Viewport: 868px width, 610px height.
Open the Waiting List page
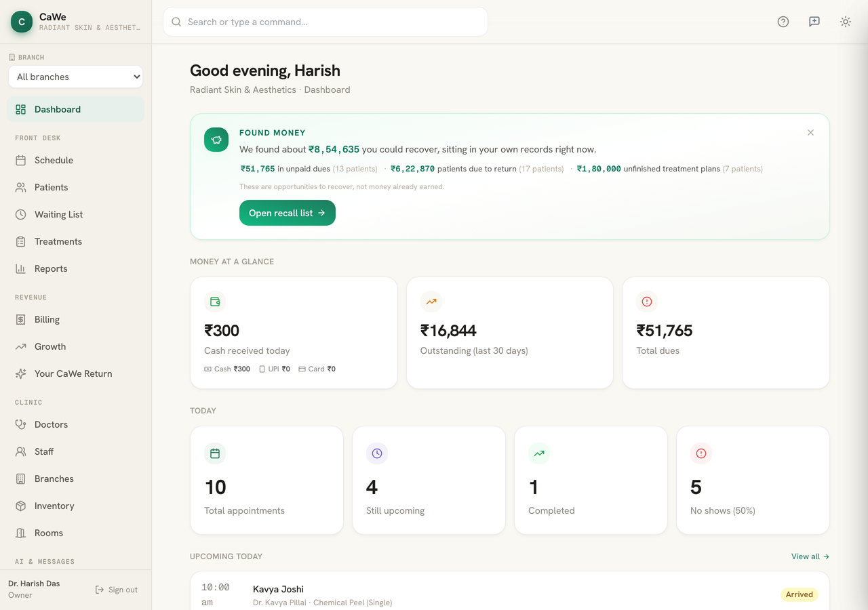76,214
